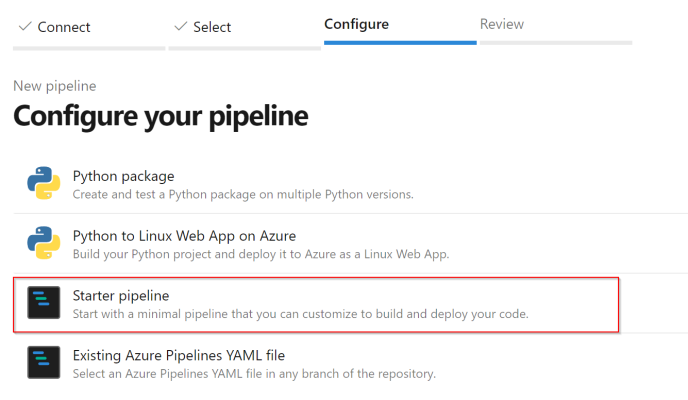Click the 'Create and test a Python package' description
Screen dimensions: 688x400
pyautogui.click(x=243, y=194)
